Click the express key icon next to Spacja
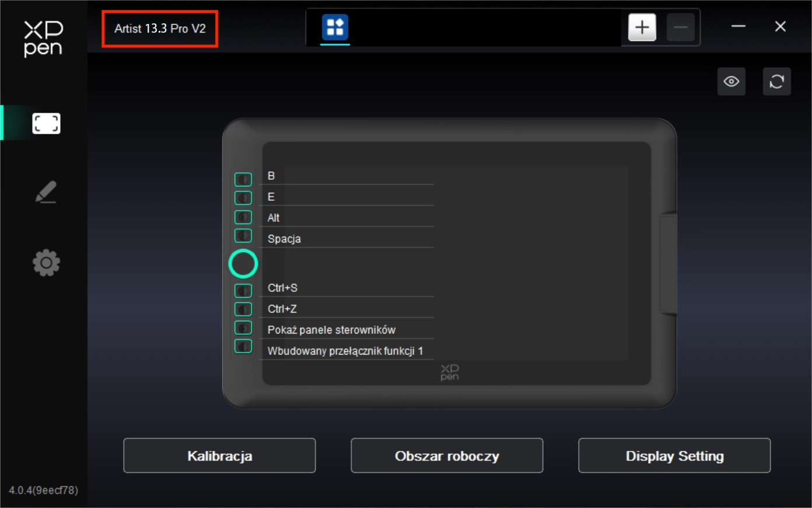The width and height of the screenshot is (812, 508). [243, 236]
